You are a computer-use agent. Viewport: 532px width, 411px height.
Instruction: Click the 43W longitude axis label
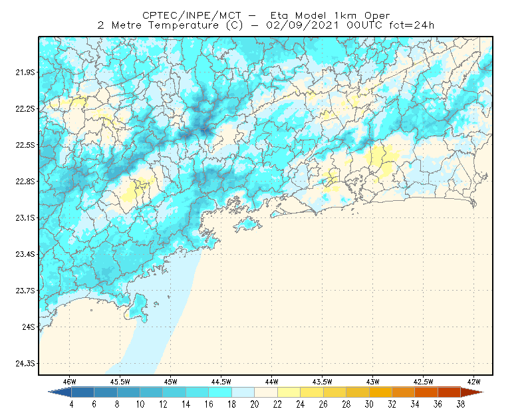pos(372,382)
